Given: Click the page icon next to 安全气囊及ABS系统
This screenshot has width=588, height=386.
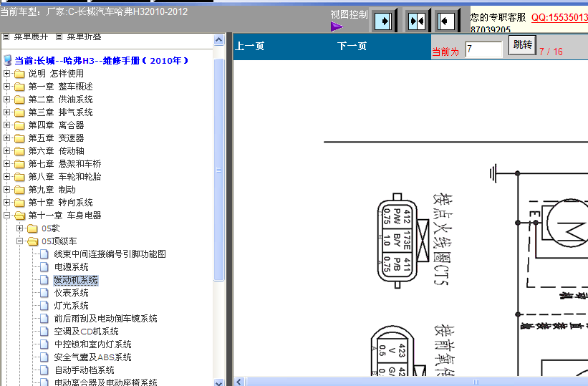Looking at the screenshot, I should (44, 357).
